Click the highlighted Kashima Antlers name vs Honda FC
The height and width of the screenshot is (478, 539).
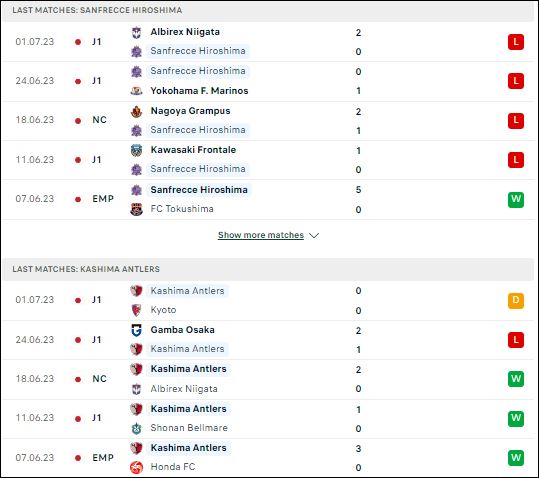188,448
